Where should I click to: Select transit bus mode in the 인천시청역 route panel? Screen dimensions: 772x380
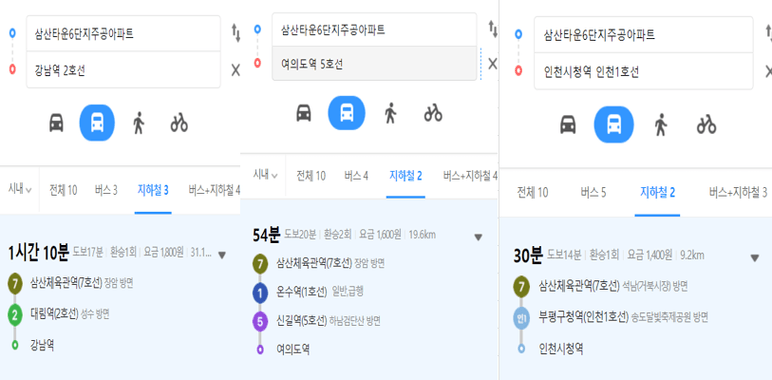pyautogui.click(x=613, y=125)
